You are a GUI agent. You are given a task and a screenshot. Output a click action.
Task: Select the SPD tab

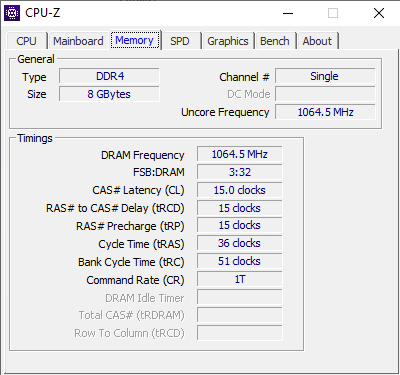pos(180,41)
